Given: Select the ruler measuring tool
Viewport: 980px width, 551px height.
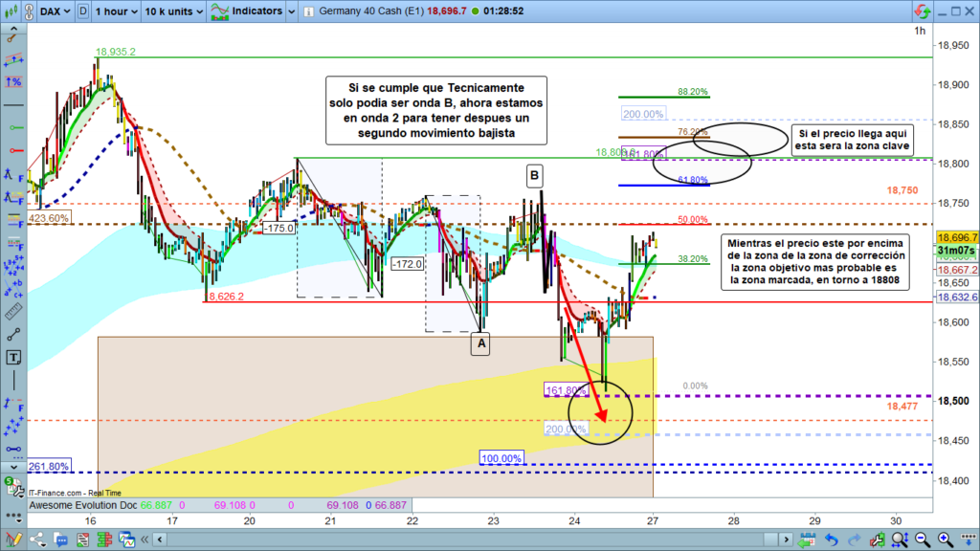Looking at the screenshot, I should pos(13,312).
